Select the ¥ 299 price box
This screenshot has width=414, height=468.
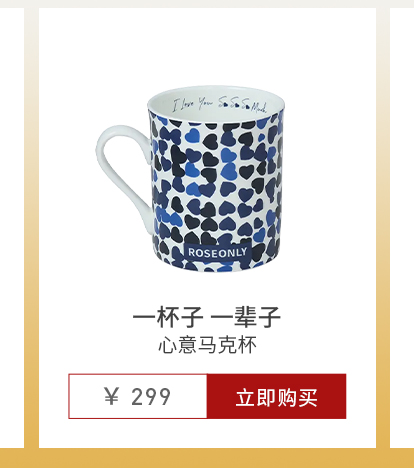pyautogui.click(x=138, y=396)
